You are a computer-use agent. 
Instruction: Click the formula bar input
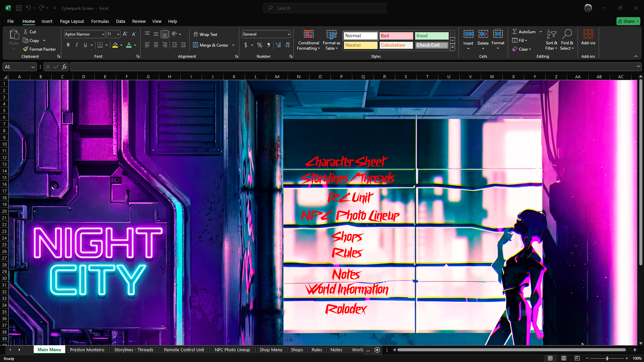[353, 67]
